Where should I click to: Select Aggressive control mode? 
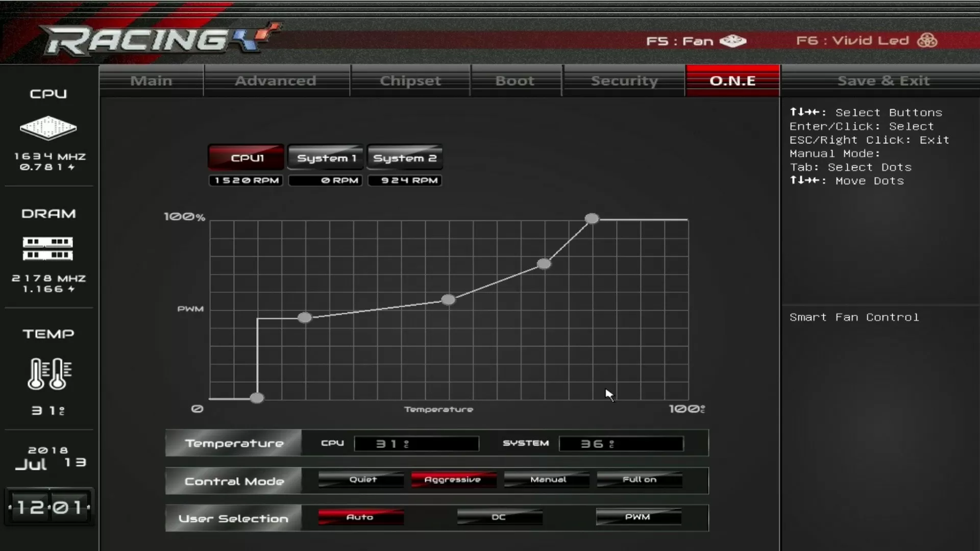(x=453, y=480)
